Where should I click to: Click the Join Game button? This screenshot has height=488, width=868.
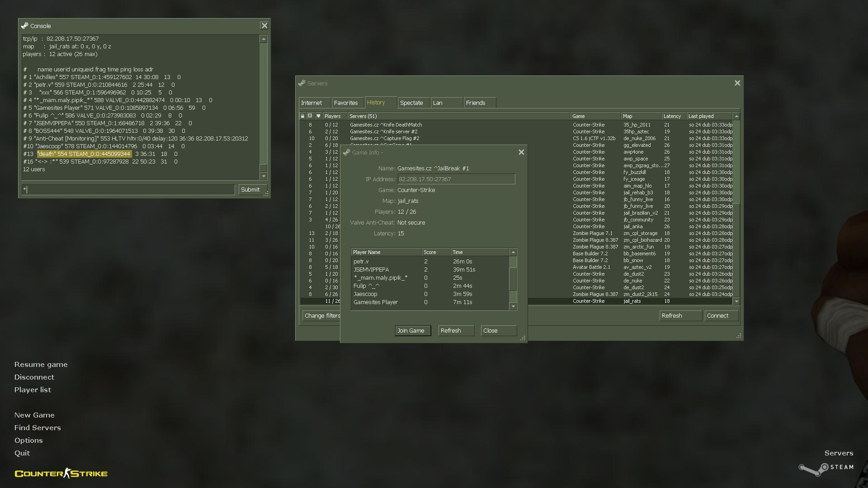coord(413,331)
